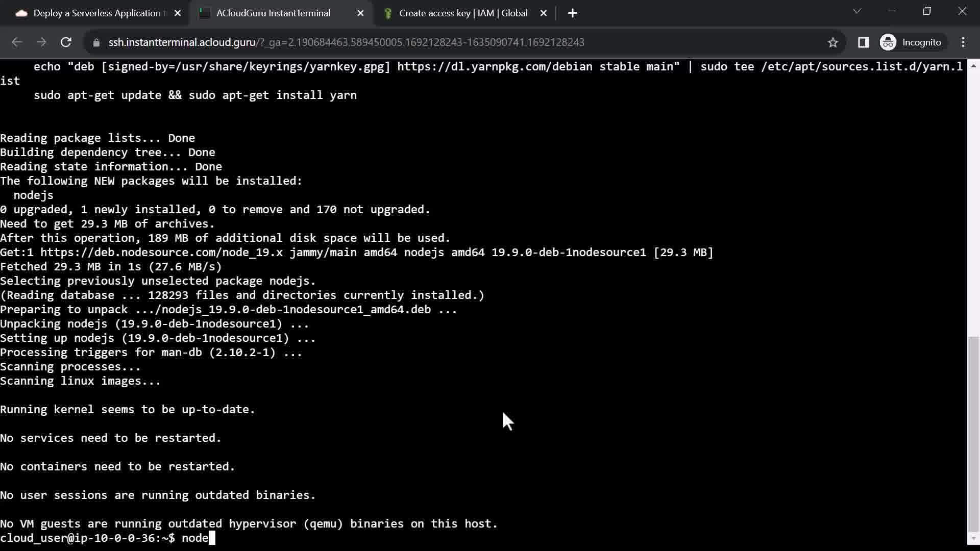Reload the InstantTerminal page
This screenshot has width=980, height=551.
click(66, 42)
